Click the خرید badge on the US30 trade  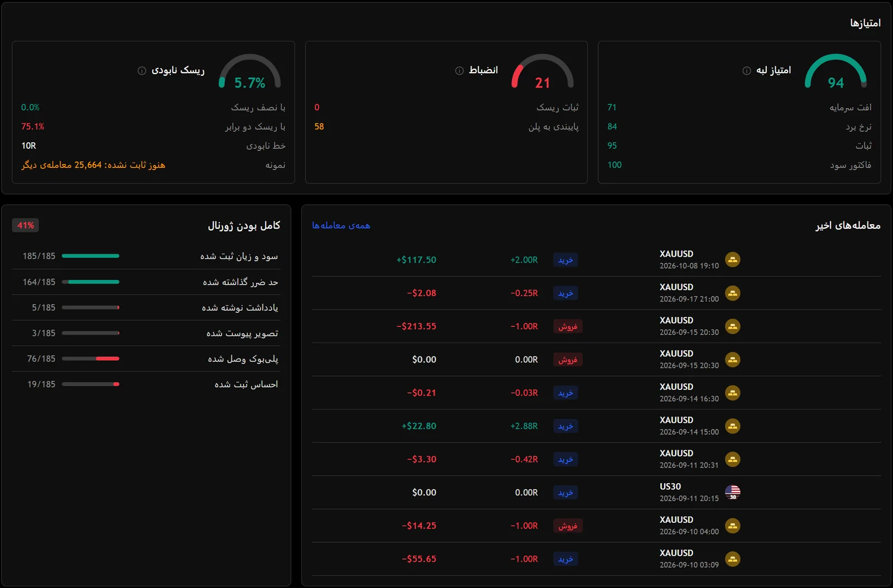565,493
